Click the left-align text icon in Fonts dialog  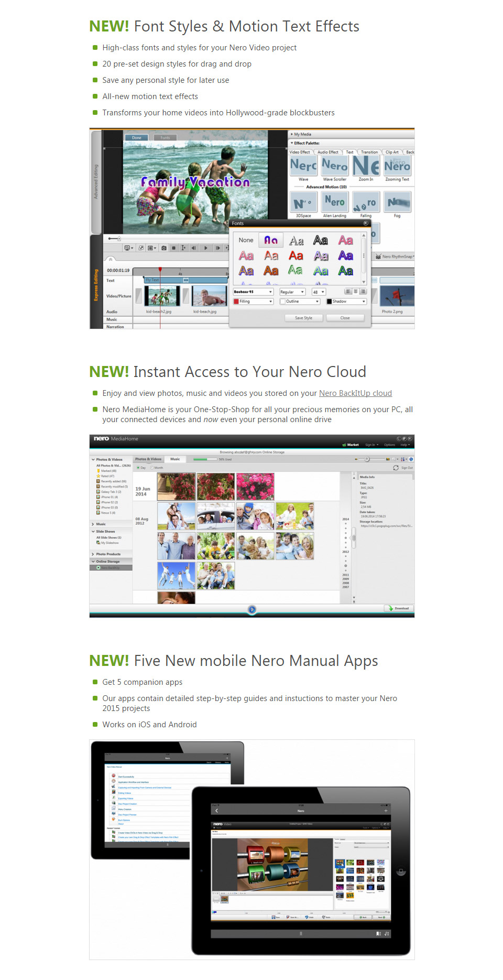point(348,292)
